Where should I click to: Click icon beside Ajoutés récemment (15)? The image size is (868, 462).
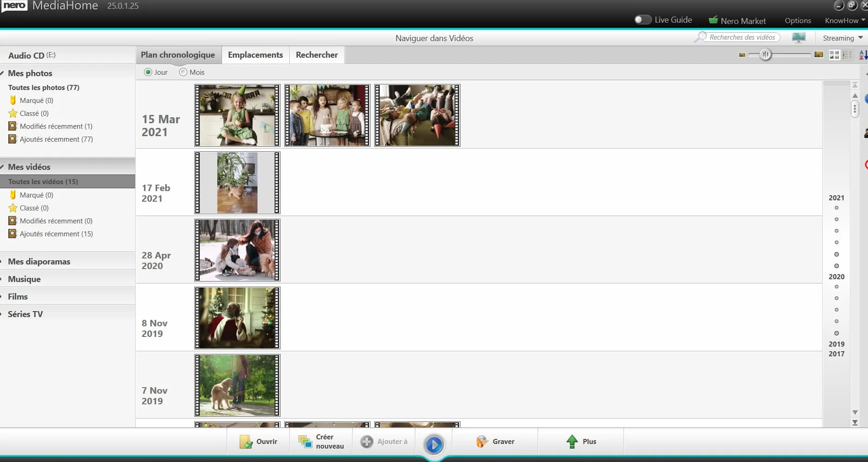13,234
